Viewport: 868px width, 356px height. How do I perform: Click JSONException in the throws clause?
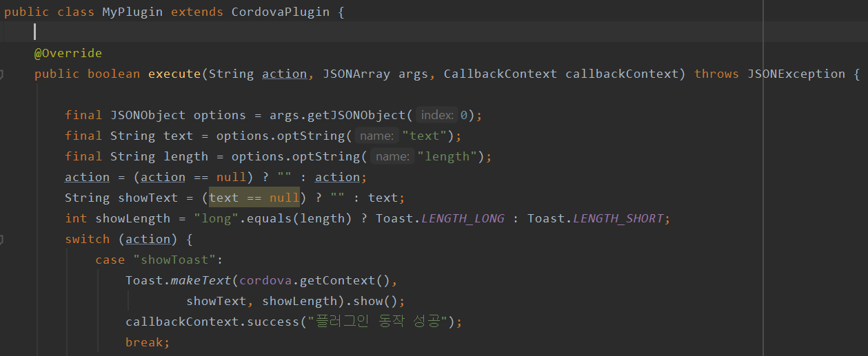point(796,74)
